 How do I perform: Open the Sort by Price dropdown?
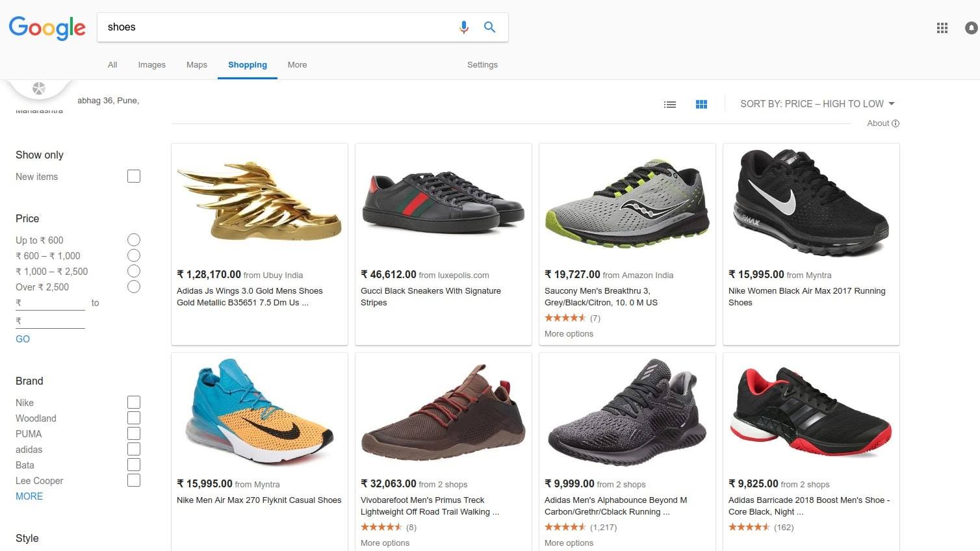[x=818, y=104]
